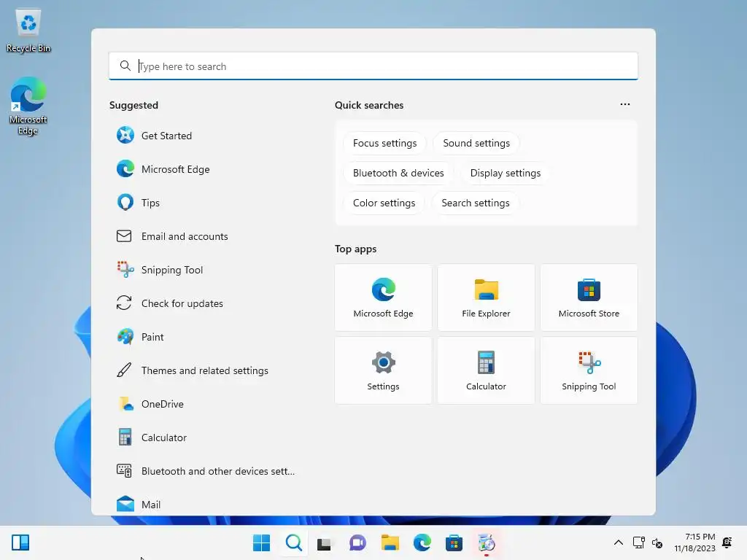Choose Search settings quick search
The height and width of the screenshot is (560, 747).
[x=476, y=203]
